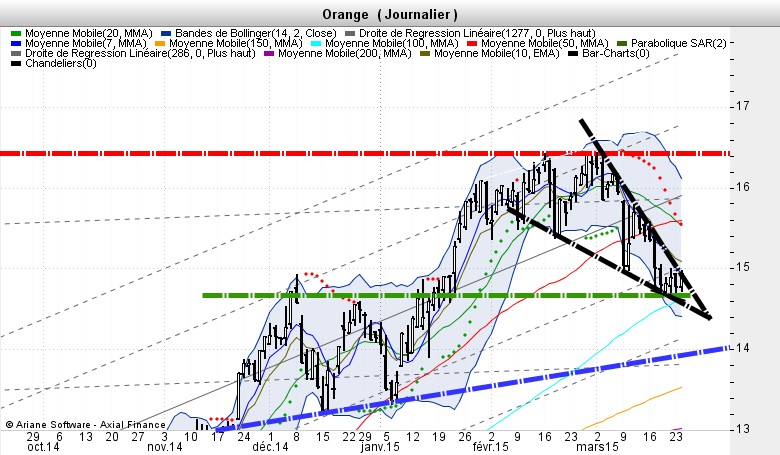The width and height of the screenshot is (780, 455).
Task: Click the orange Moyenne Mobile(150, MMA) swatch
Action: point(160,44)
